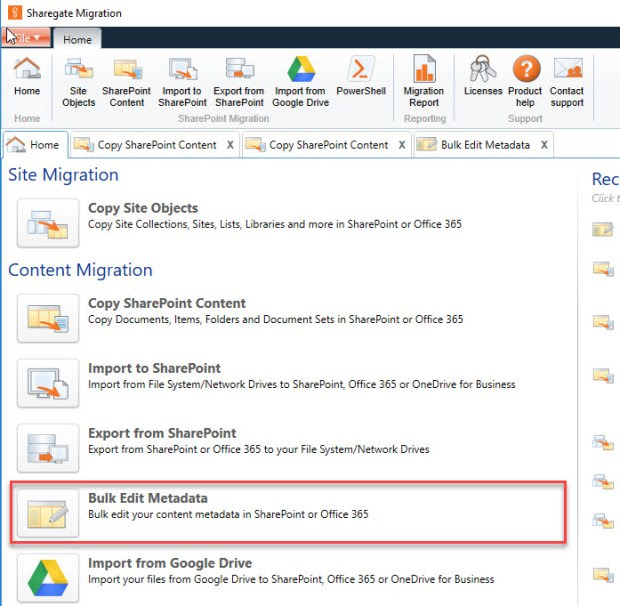Open Product help
Viewport: 620px width, 606px height.
[x=525, y=82]
